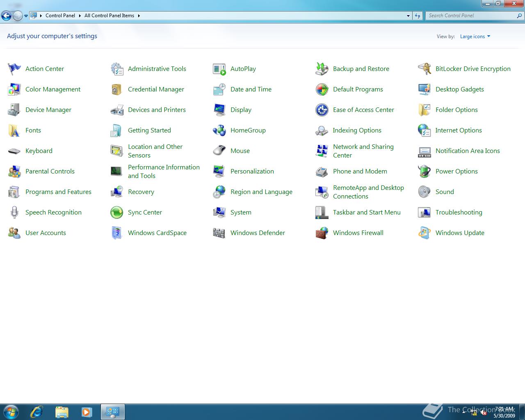Click Ease of Access Center icon
Image resolution: width=525 pixels, height=420 pixels.
322,110
